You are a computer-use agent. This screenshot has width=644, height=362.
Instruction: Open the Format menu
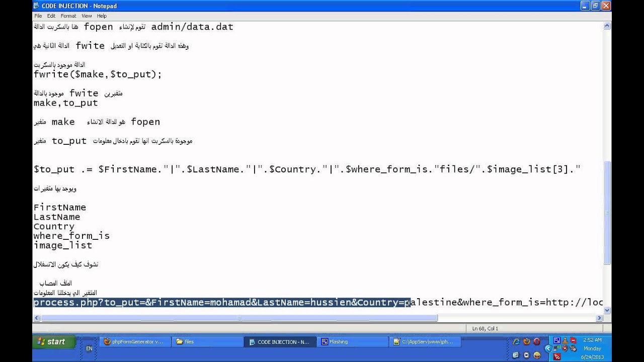[x=68, y=16]
